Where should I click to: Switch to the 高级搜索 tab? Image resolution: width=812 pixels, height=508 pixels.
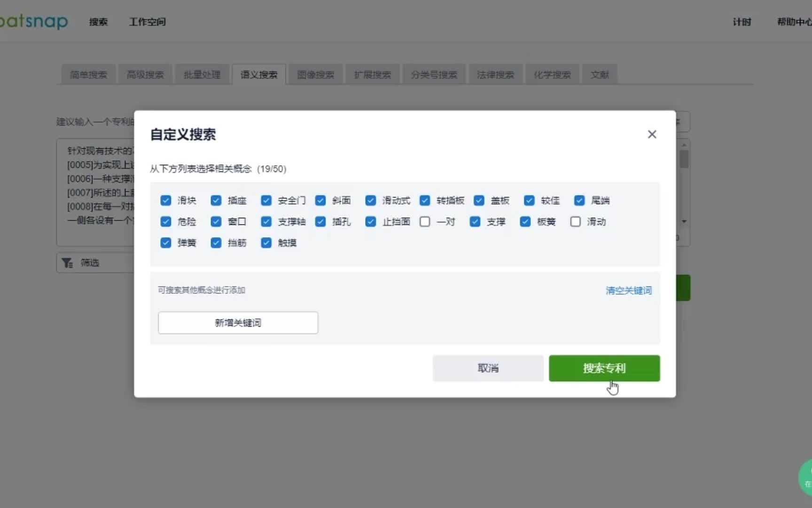(145, 75)
